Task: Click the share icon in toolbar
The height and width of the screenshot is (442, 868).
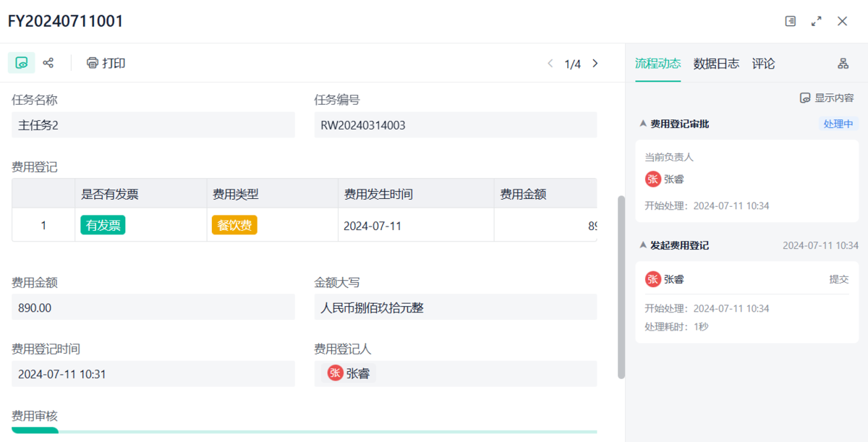Action: [48, 63]
